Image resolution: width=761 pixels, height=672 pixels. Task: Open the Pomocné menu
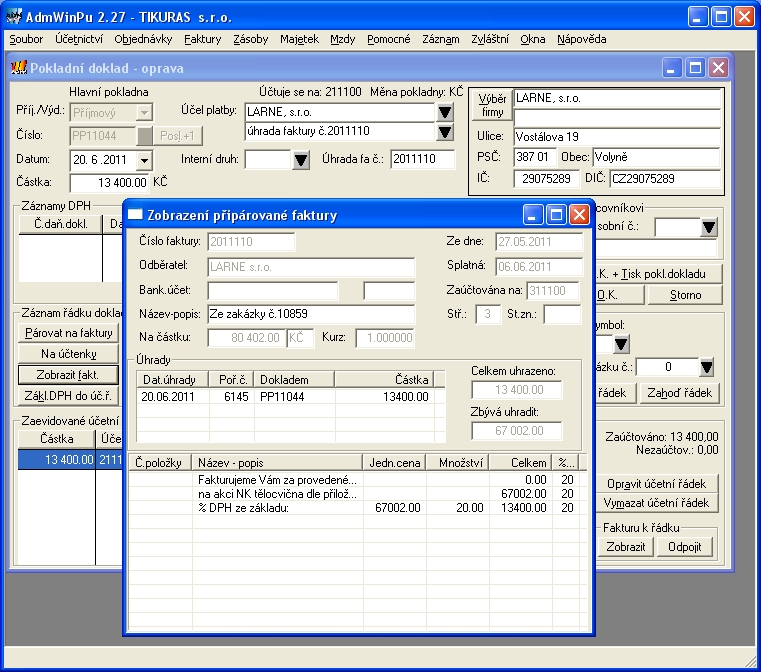[x=388, y=39]
